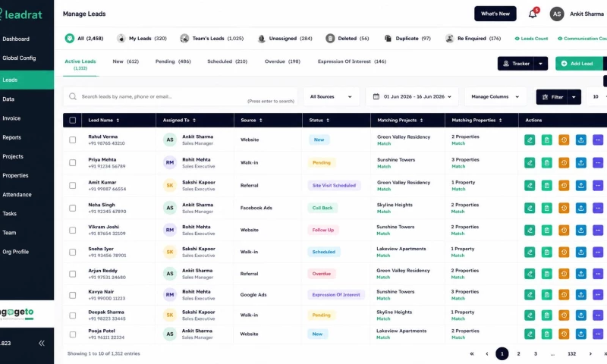Switch to the Pending tab
607x364 pixels.
pyautogui.click(x=173, y=61)
